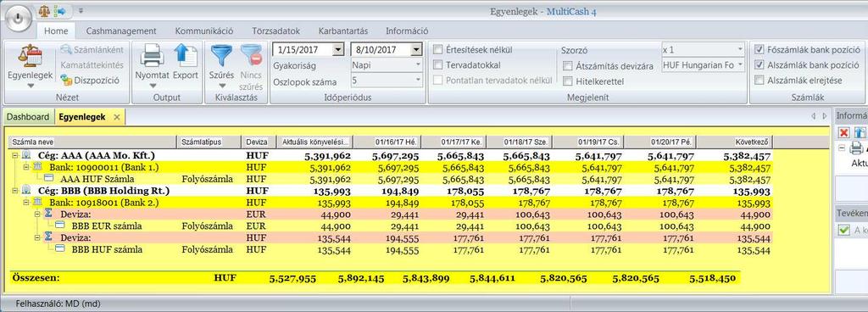Open the Információ ribbon tab

(407, 31)
